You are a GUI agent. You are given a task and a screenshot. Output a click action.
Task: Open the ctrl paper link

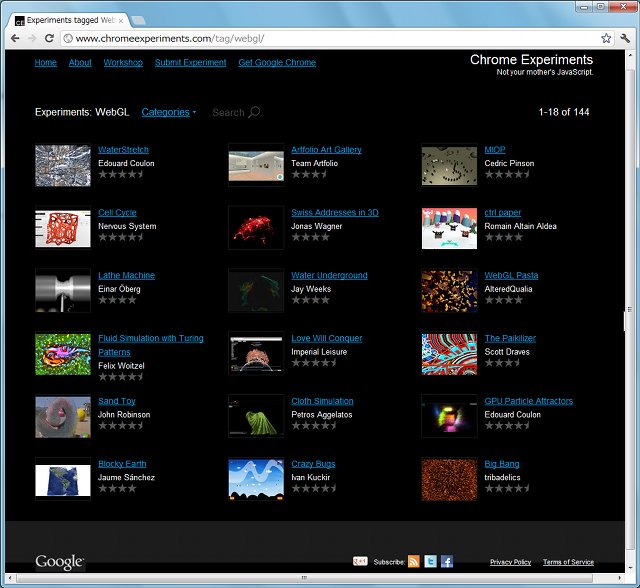coord(503,213)
